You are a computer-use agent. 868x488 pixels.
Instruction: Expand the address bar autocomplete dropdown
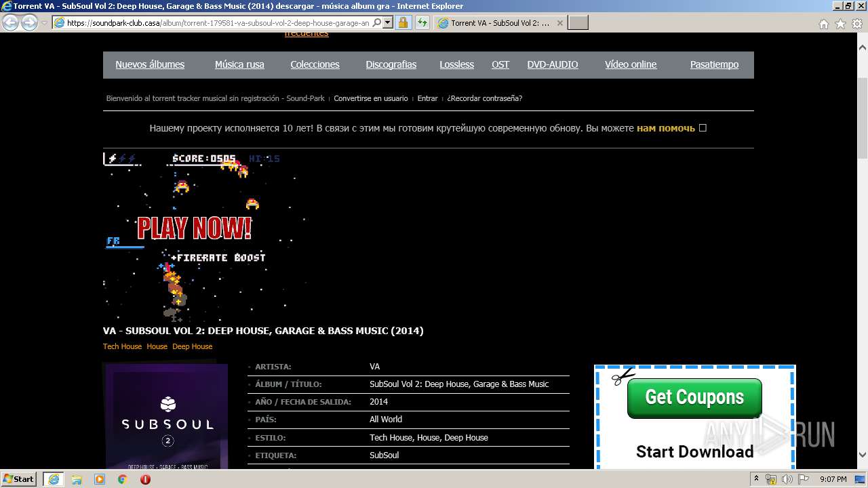tap(388, 22)
